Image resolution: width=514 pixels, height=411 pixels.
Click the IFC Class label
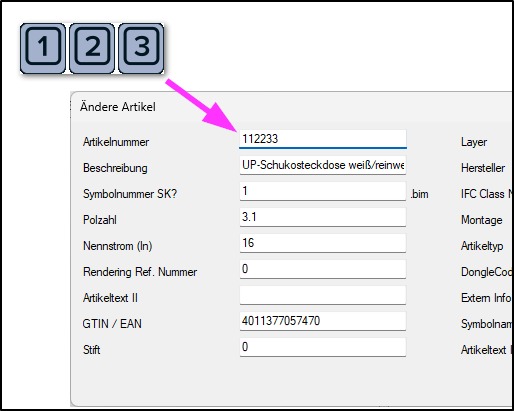(486, 194)
